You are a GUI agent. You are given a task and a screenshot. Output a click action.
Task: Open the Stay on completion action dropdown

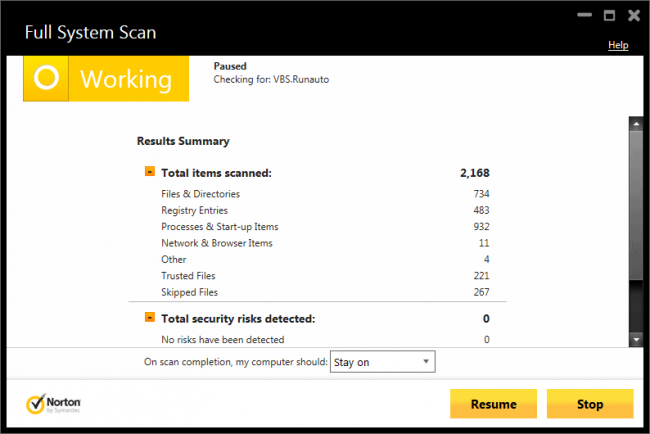pyautogui.click(x=382, y=362)
